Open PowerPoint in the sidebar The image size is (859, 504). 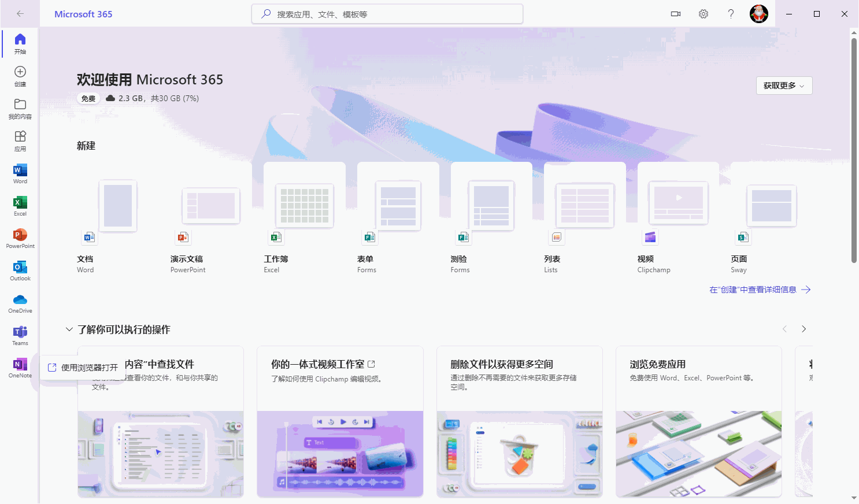pos(20,238)
